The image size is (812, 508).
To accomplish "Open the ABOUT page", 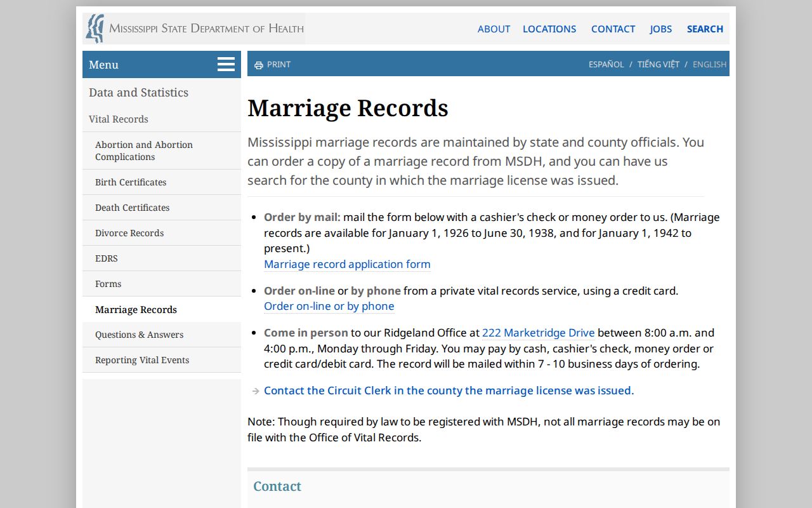I will pyautogui.click(x=494, y=29).
